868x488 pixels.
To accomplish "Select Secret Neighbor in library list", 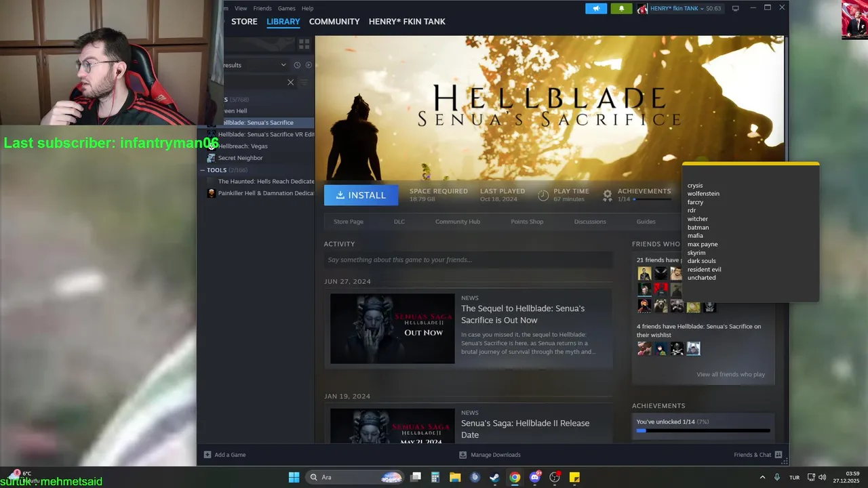I will coord(240,158).
